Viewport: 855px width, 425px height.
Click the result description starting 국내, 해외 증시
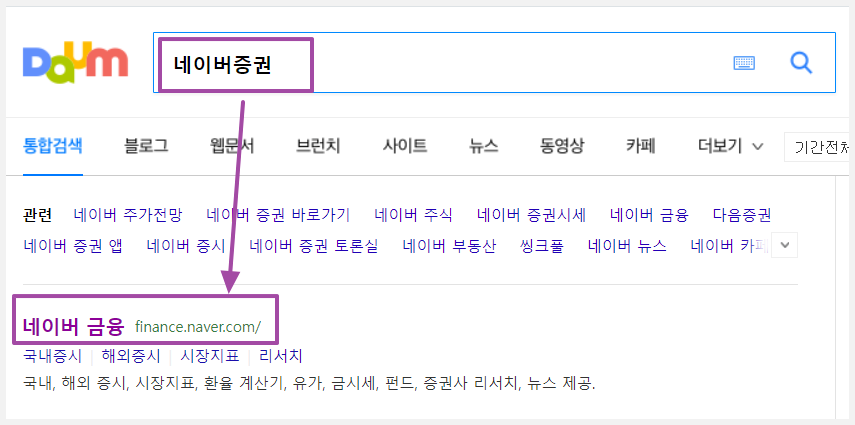tap(309, 384)
